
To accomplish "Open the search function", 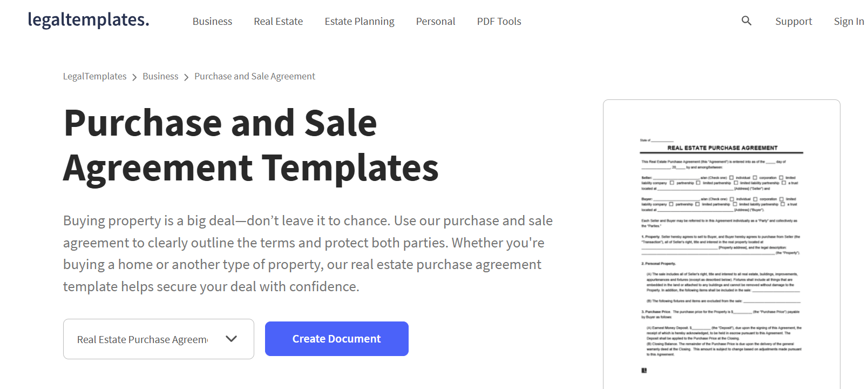I will point(747,21).
